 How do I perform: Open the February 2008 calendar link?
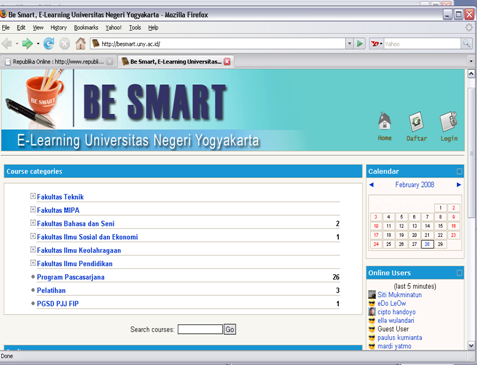click(x=415, y=185)
